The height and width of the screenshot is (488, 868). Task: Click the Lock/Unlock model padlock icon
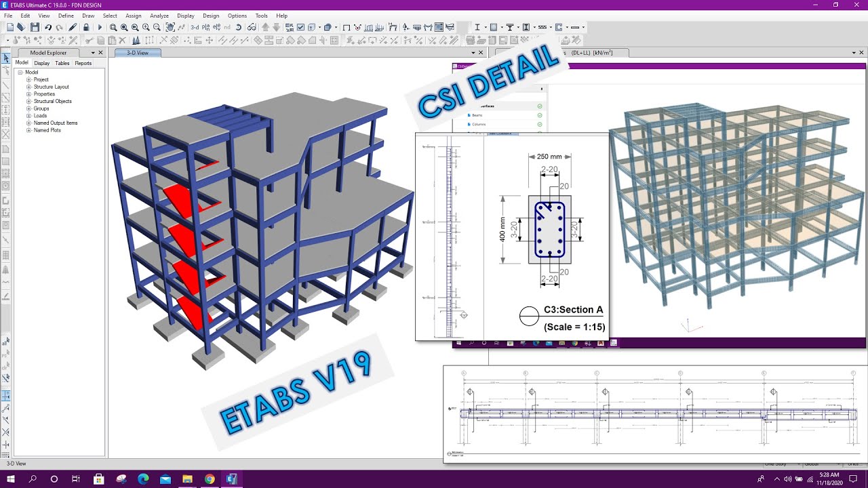[x=86, y=27]
